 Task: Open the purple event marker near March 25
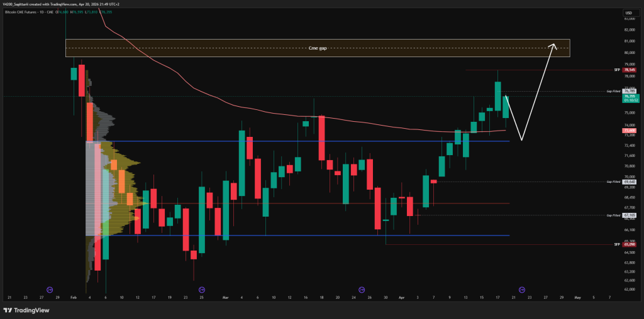coord(361,289)
